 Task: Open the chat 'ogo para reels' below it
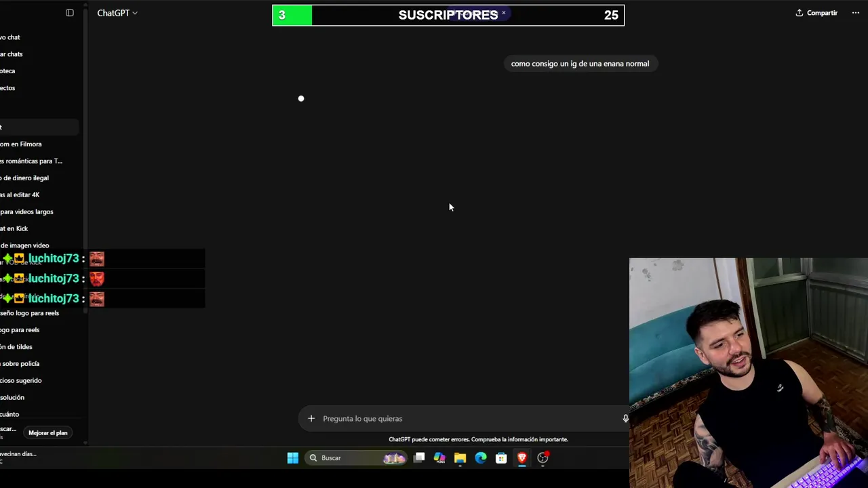click(x=20, y=330)
